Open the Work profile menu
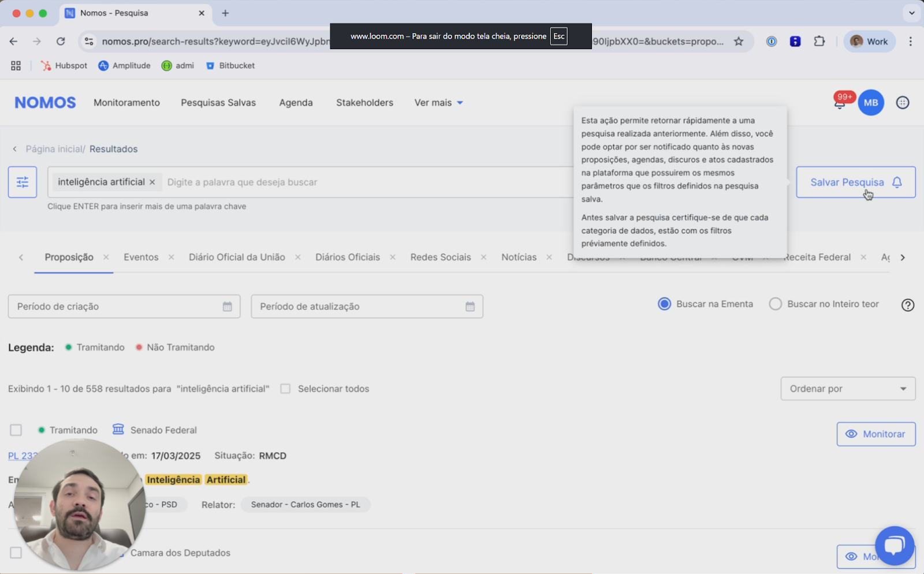924x574 pixels. [x=869, y=41]
